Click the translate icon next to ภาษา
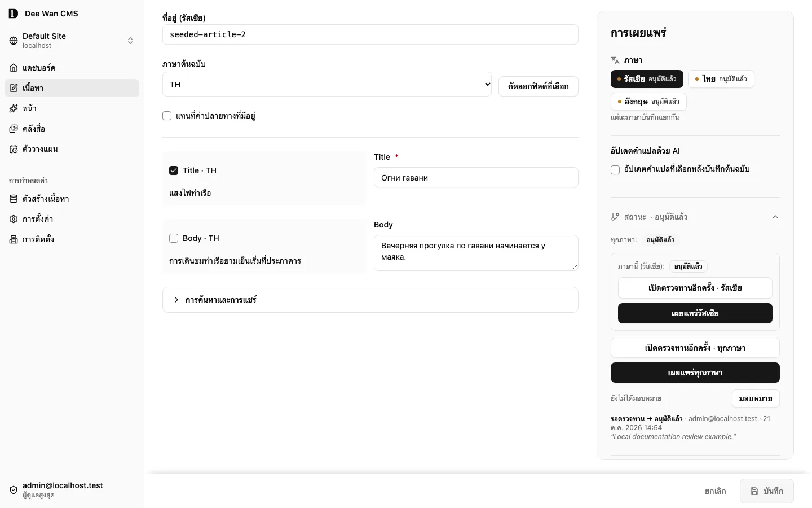812x508 pixels. [x=615, y=60]
